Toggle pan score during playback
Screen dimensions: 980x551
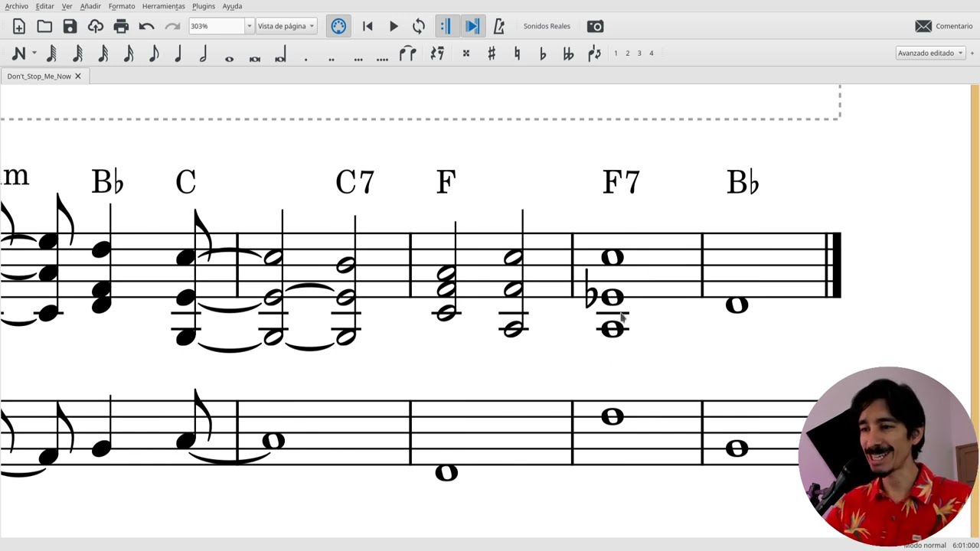click(472, 26)
